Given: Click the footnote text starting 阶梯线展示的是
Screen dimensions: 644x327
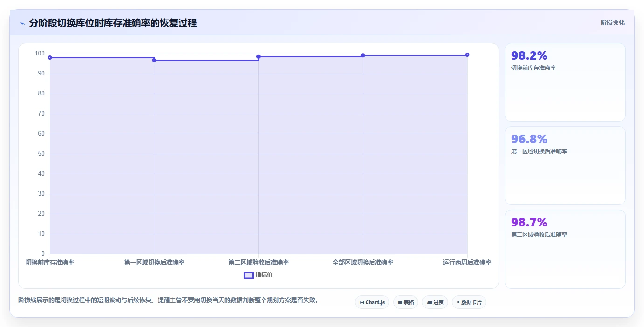Looking at the screenshot, I should coord(169,300).
